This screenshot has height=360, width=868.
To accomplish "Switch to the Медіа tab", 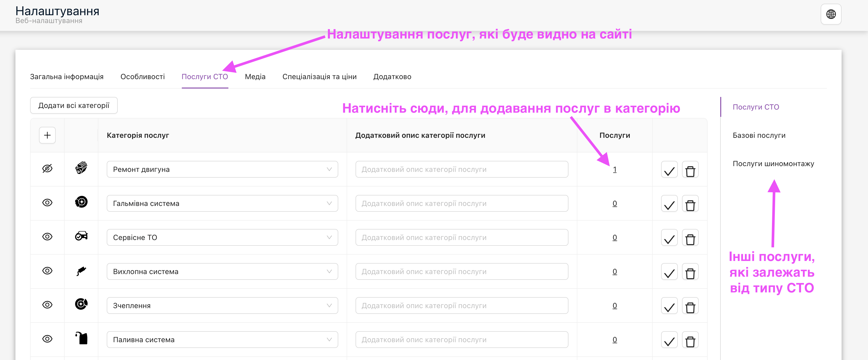I will pyautogui.click(x=255, y=77).
